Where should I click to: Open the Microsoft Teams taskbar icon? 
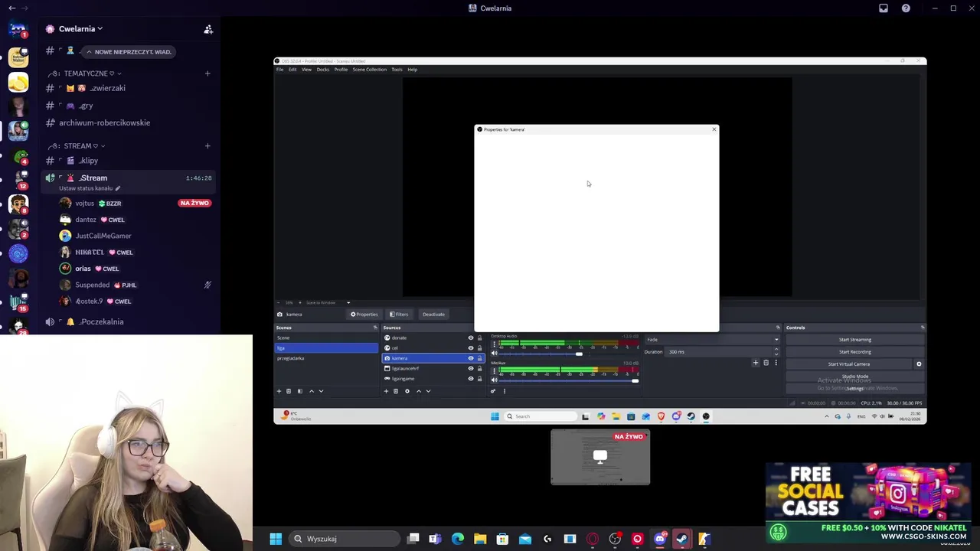[x=435, y=539]
